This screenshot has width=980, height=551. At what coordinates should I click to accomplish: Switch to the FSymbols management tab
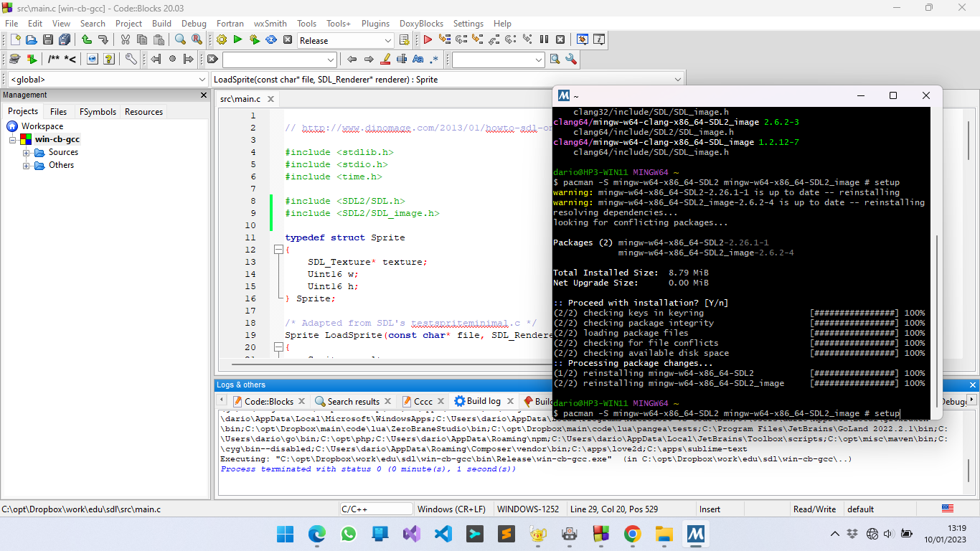click(98, 112)
